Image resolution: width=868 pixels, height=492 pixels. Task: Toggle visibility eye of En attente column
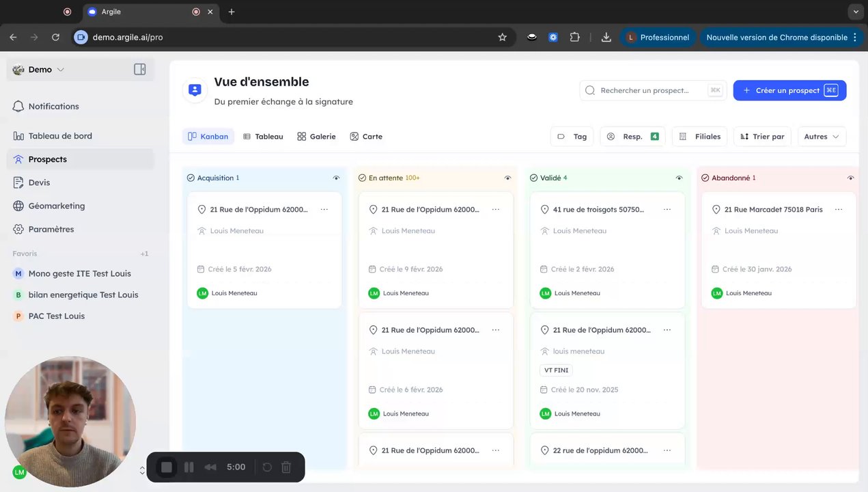[507, 178]
